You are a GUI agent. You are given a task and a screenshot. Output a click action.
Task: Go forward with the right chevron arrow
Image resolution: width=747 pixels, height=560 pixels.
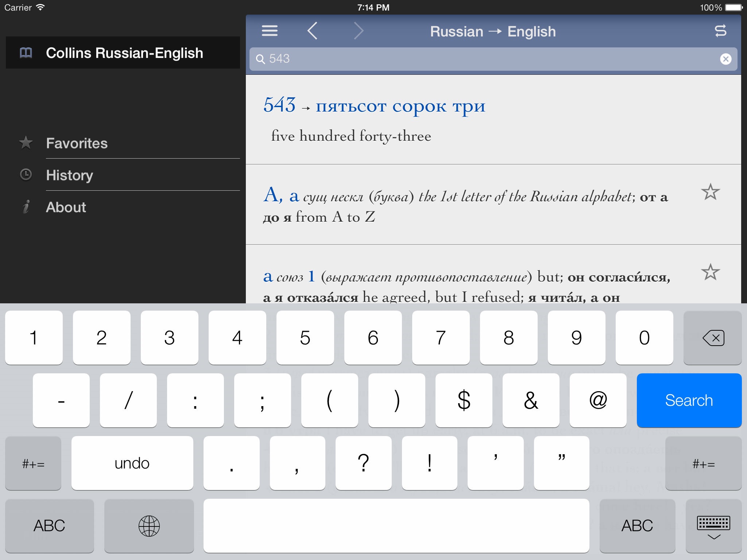(x=359, y=31)
